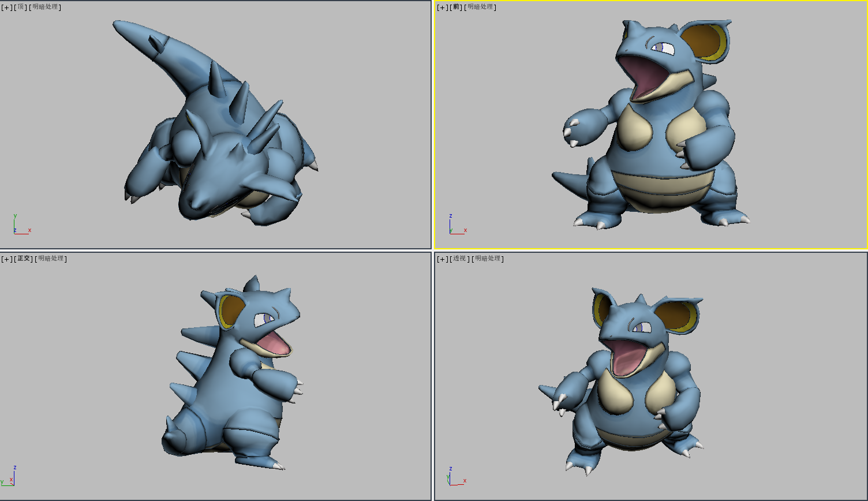Open the 透视 view label menu
The image size is (868, 501).
click(x=460, y=259)
